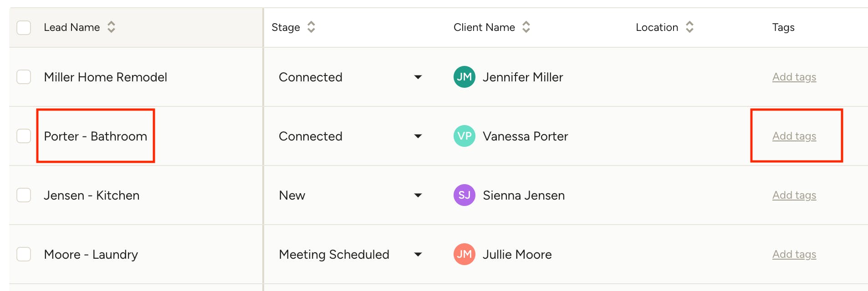Viewport: 868px width, 291px height.
Task: Open the Porter - Bathroom lead
Action: click(x=96, y=136)
